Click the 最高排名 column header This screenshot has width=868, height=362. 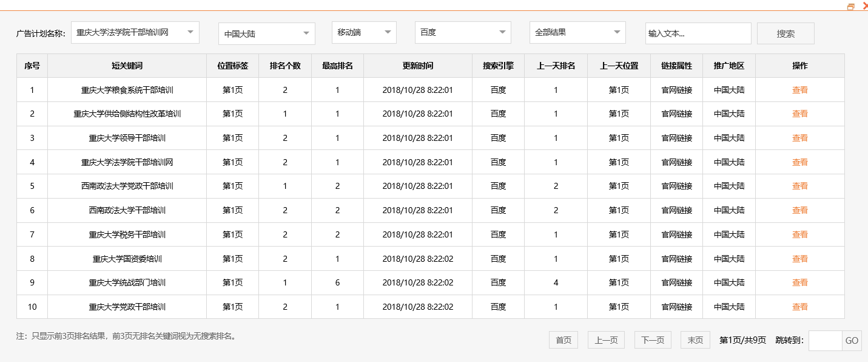tap(337, 66)
